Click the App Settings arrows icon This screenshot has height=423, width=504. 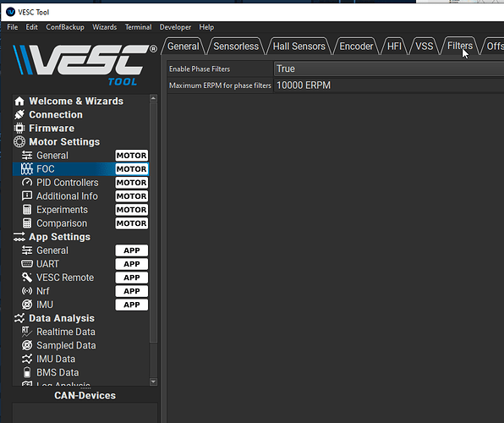[19, 237]
